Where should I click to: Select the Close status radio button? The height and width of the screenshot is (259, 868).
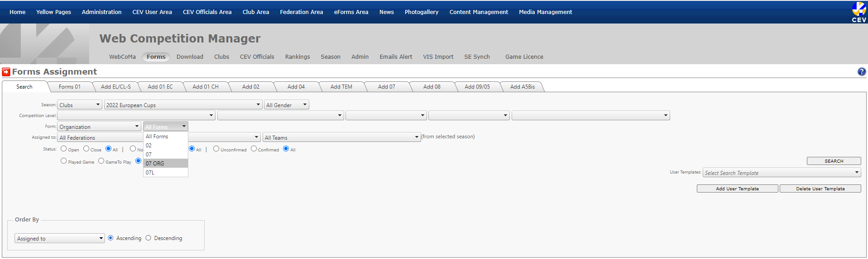[x=86, y=149]
